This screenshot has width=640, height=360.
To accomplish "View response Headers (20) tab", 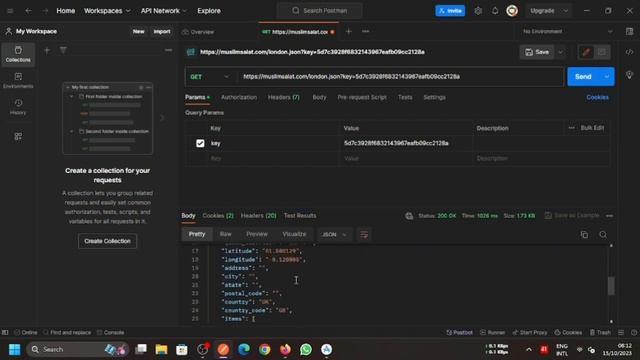I will coord(258,216).
